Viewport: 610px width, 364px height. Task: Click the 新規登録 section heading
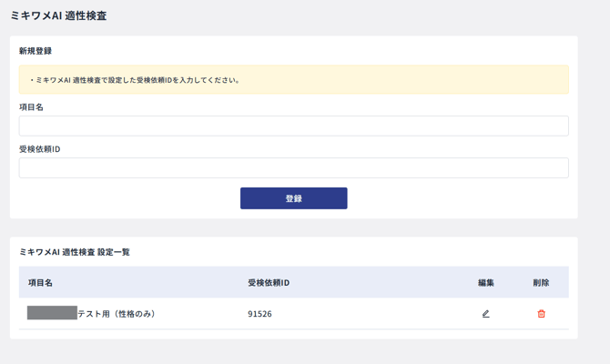coord(36,51)
